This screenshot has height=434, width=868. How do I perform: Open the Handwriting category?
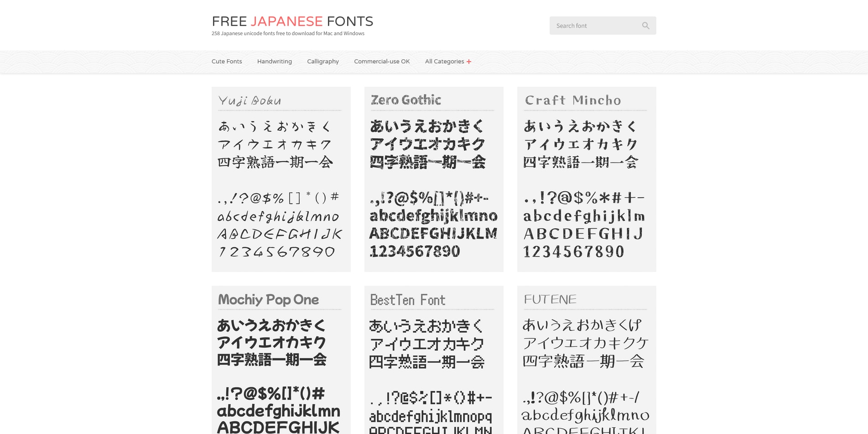click(x=274, y=61)
